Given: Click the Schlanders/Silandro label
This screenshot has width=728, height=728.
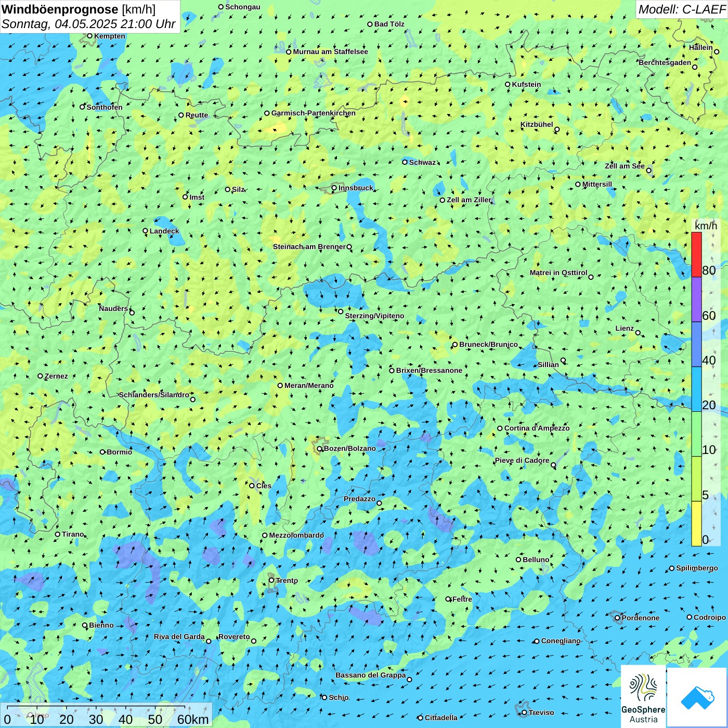Looking at the screenshot, I should [154, 395].
